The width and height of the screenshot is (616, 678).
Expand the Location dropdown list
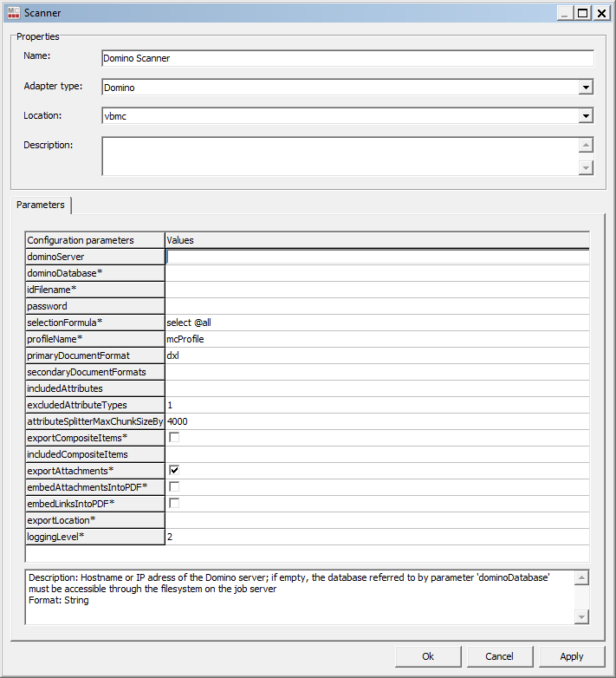(x=586, y=116)
